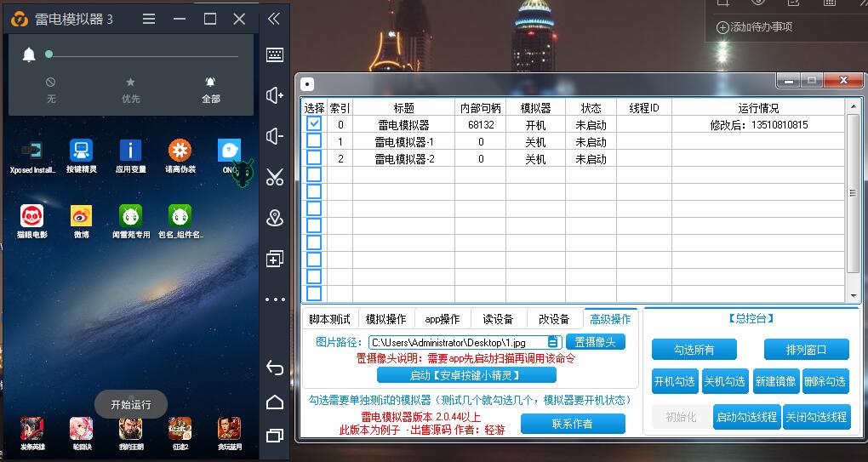Click the 排列窗口 button
Image resolution: width=868 pixels, height=462 pixels.
click(806, 350)
